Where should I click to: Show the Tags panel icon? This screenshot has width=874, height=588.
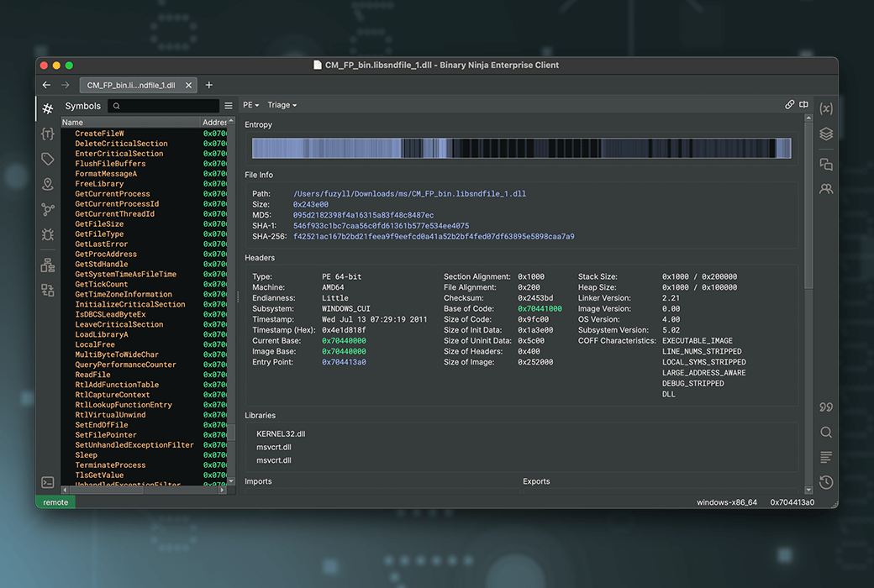click(x=48, y=159)
